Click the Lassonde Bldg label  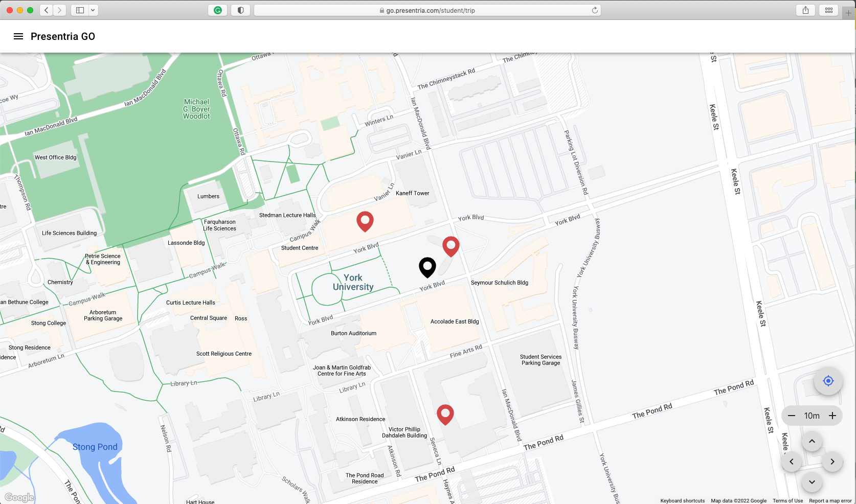coord(186,243)
